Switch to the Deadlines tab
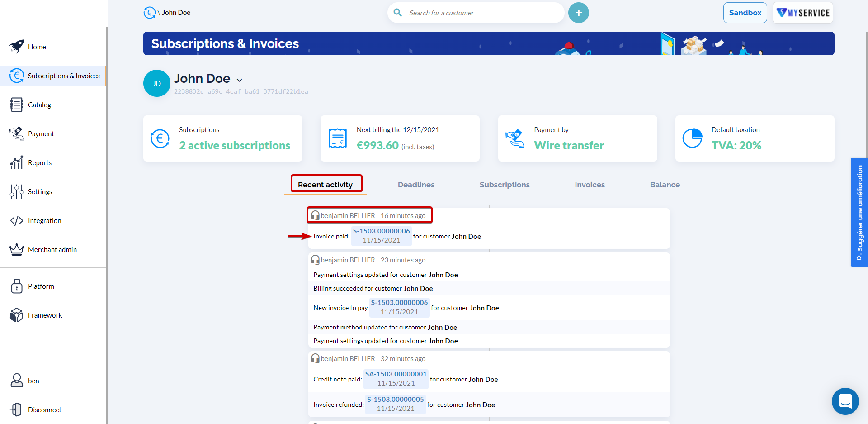Viewport: 868px width, 424px height. (416, 185)
